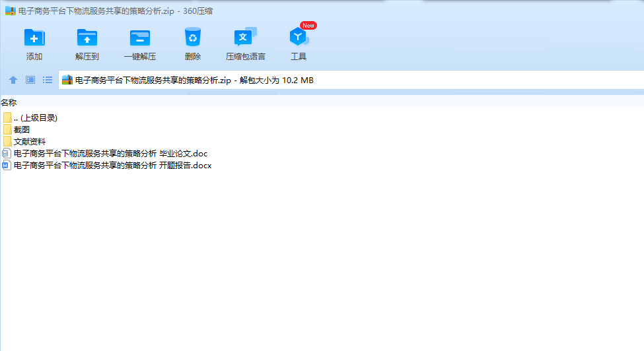Click the 解压到 (extract to) icon
Image resolution: width=644 pixels, height=351 pixels.
[x=87, y=38]
